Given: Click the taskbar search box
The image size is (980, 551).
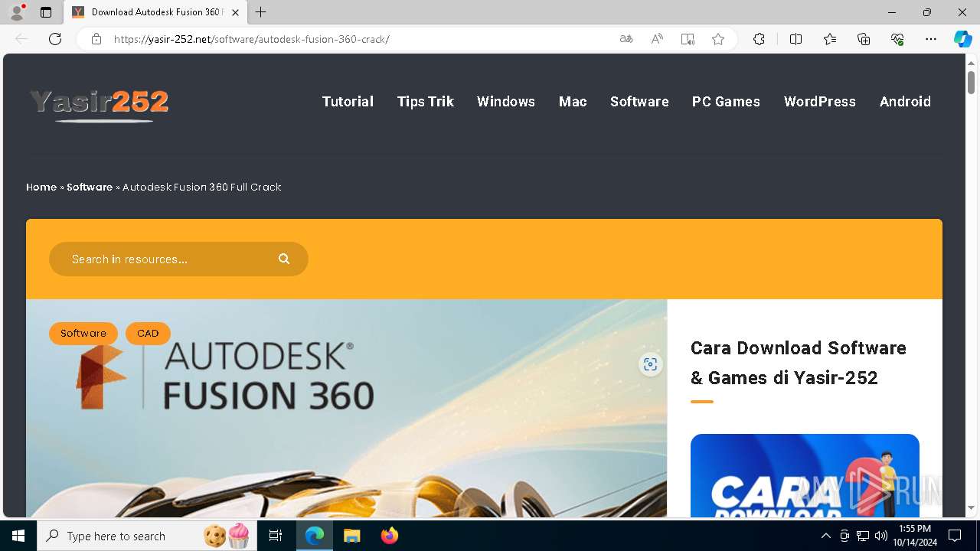Looking at the screenshot, I should (148, 536).
